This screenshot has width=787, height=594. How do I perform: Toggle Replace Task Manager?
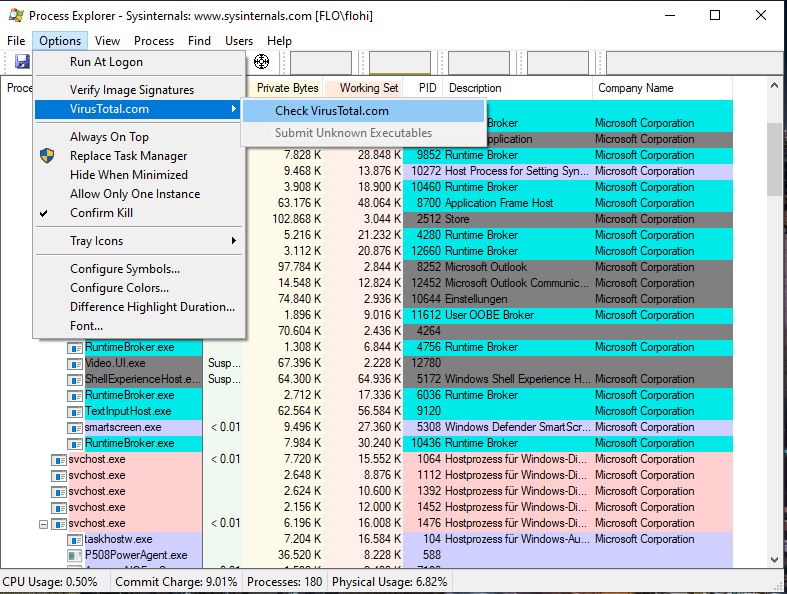[x=139, y=156]
